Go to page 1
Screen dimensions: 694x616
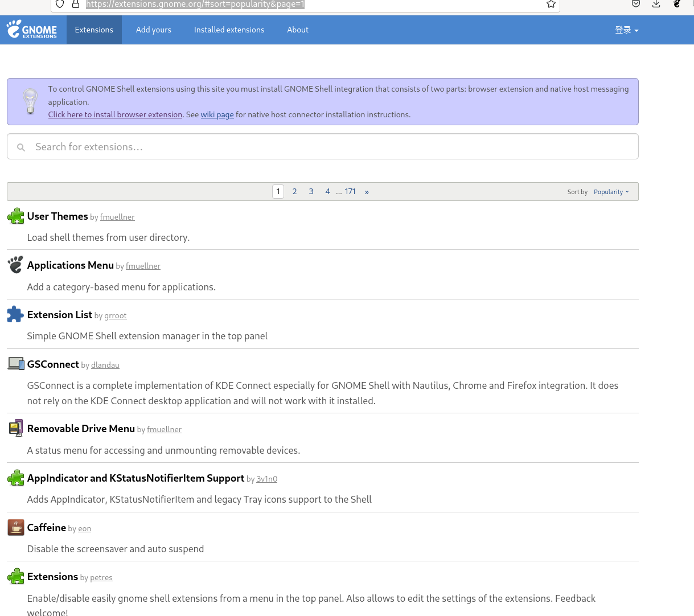(278, 191)
